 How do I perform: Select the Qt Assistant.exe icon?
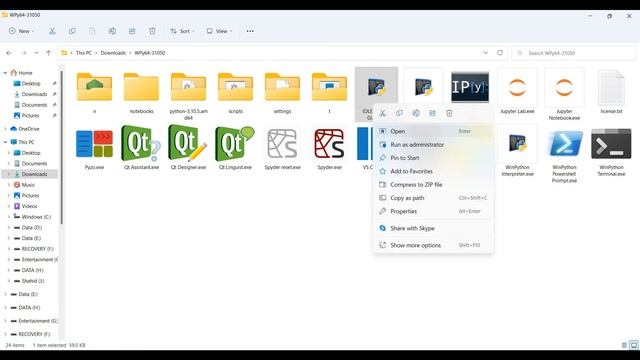141,143
